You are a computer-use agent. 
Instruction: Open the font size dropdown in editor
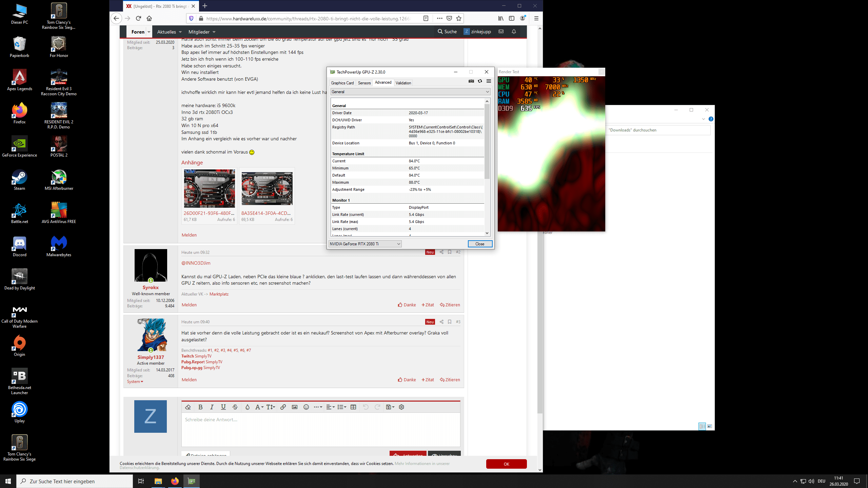pyautogui.click(x=271, y=407)
